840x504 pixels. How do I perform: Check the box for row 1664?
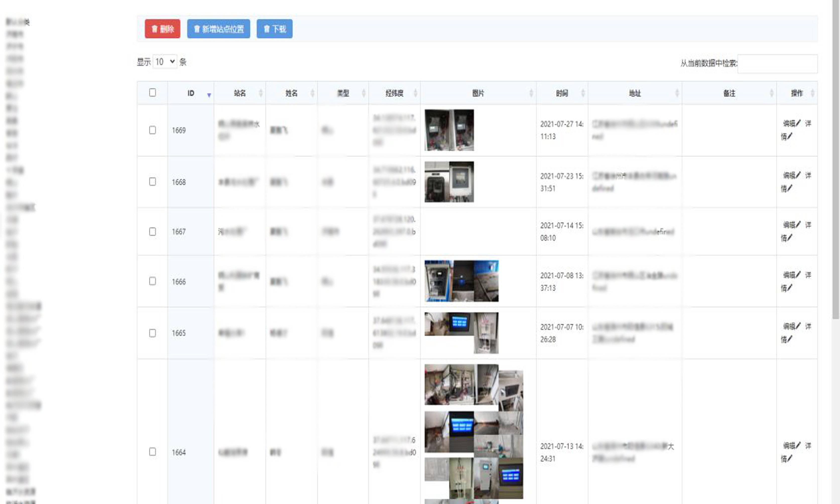(x=153, y=452)
